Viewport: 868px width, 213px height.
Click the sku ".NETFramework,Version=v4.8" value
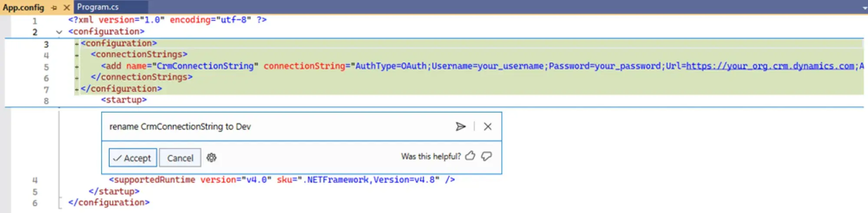coord(368,180)
